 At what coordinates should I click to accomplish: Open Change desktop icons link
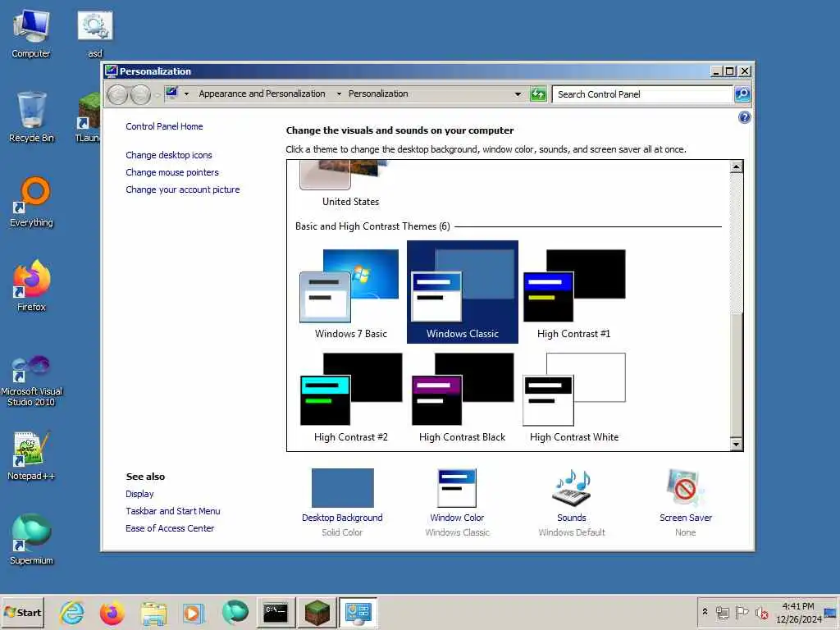[x=169, y=155]
